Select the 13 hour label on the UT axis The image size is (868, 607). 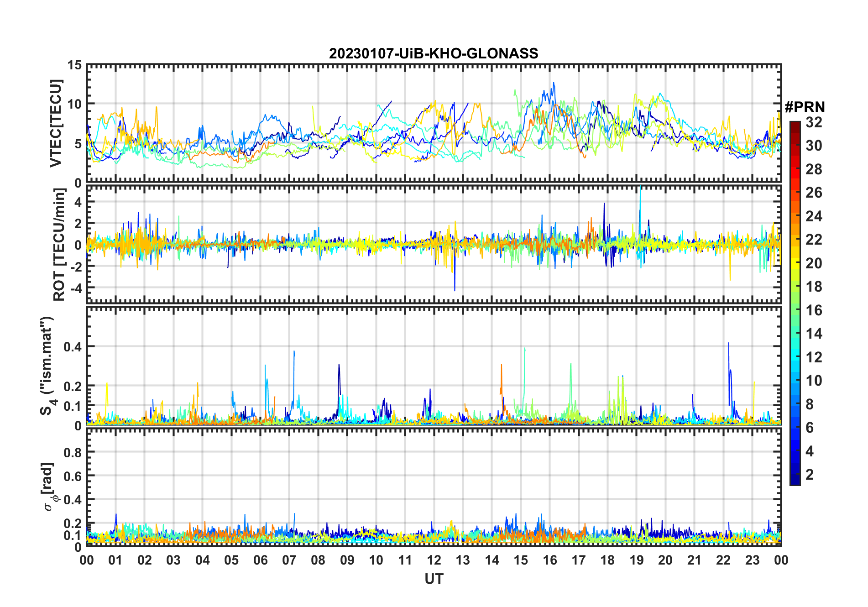tap(463, 560)
